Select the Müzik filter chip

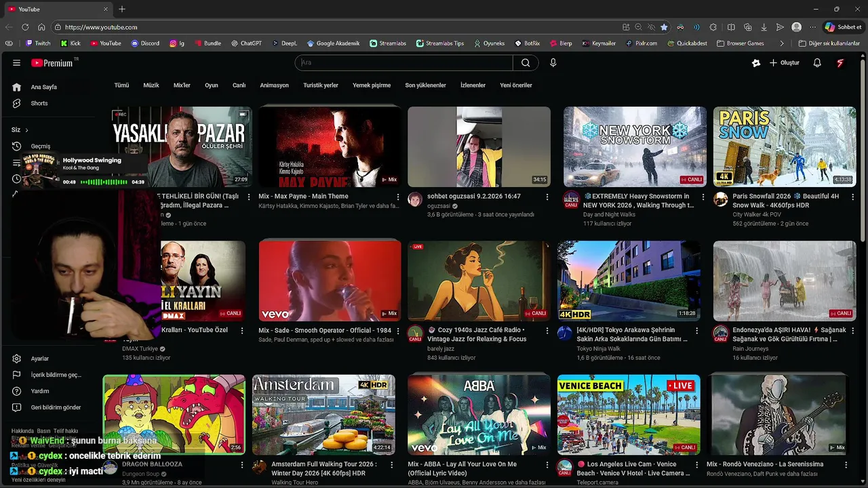tap(151, 85)
